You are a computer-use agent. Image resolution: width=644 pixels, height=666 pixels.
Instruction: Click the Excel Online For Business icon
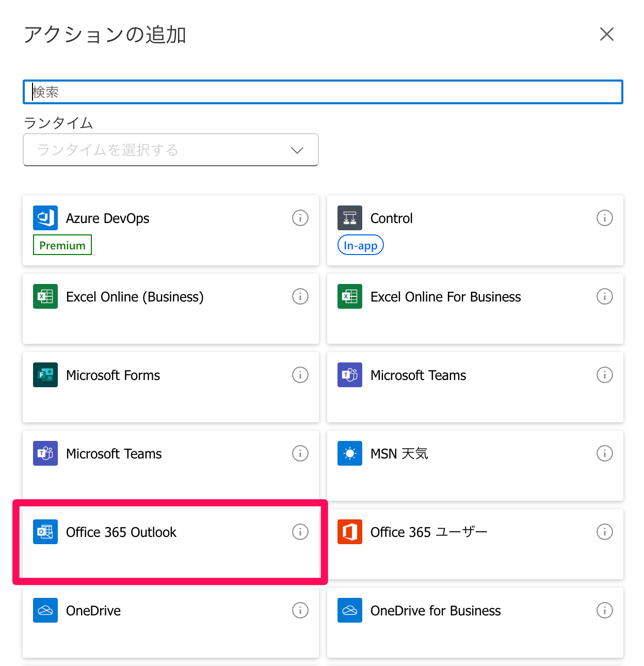coord(350,296)
